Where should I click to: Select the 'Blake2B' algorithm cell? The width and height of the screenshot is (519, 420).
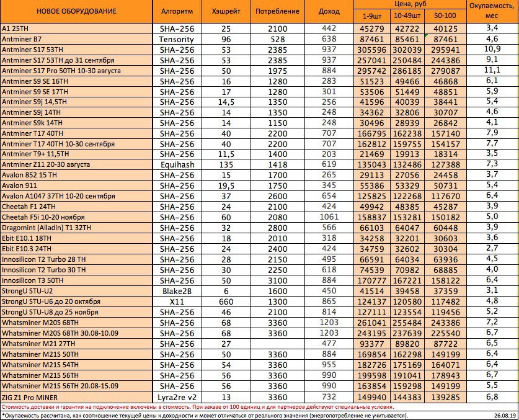(x=177, y=291)
